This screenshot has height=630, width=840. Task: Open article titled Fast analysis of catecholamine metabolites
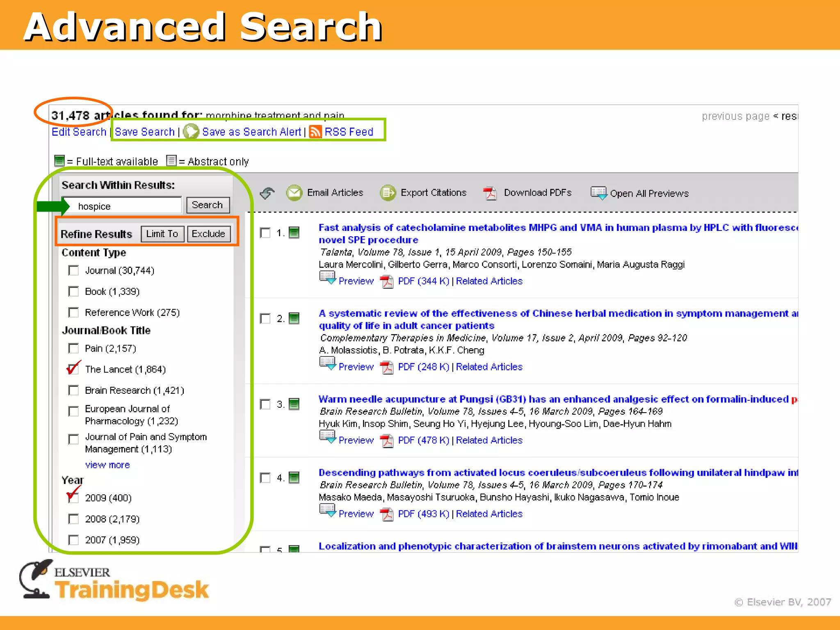(x=558, y=234)
